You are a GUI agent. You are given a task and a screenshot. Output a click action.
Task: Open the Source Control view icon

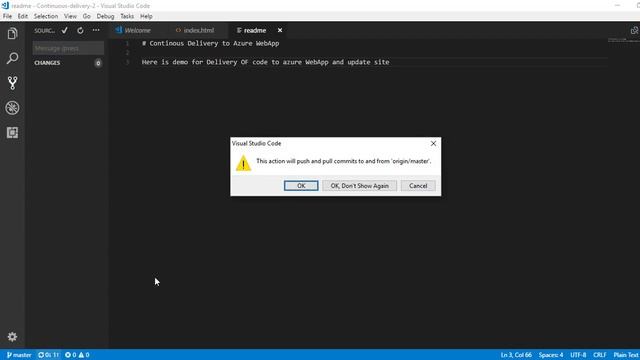click(x=12, y=83)
